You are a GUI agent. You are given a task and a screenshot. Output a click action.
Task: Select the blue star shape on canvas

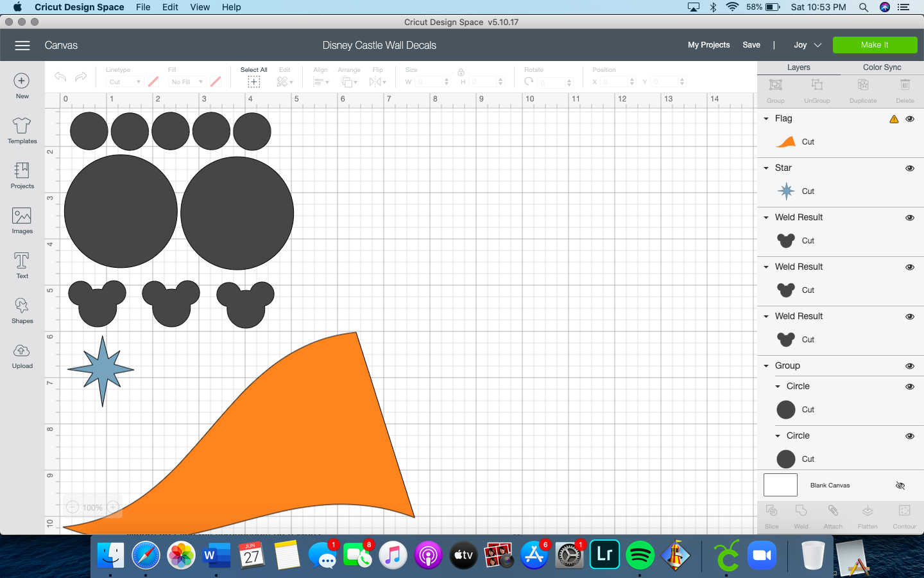[x=101, y=371]
